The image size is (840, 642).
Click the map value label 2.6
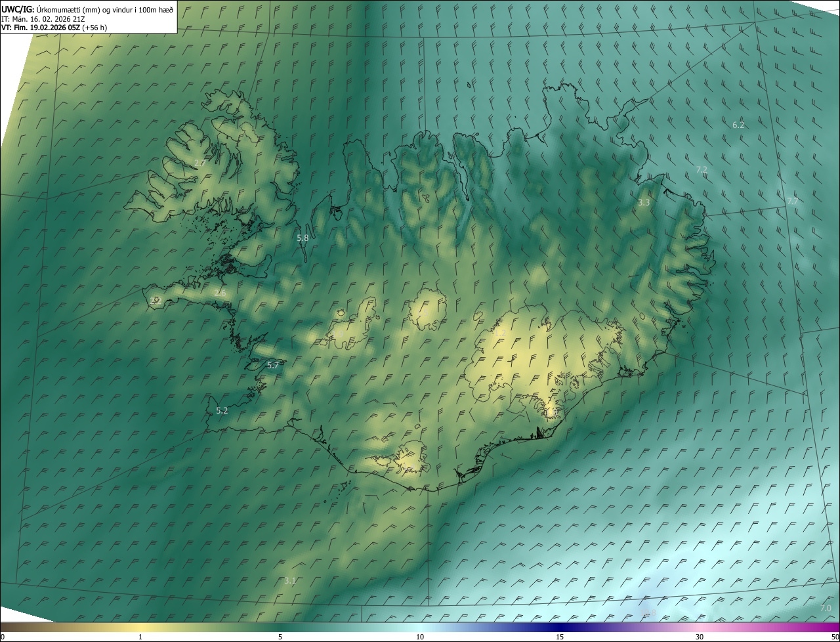pos(220,293)
